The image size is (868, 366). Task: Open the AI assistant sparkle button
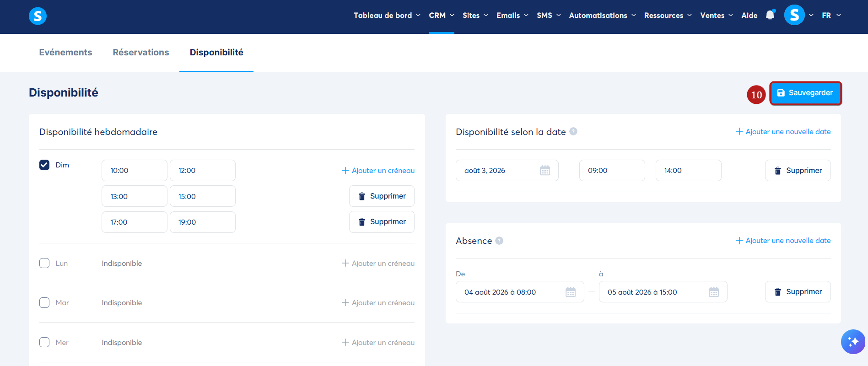pos(853,342)
